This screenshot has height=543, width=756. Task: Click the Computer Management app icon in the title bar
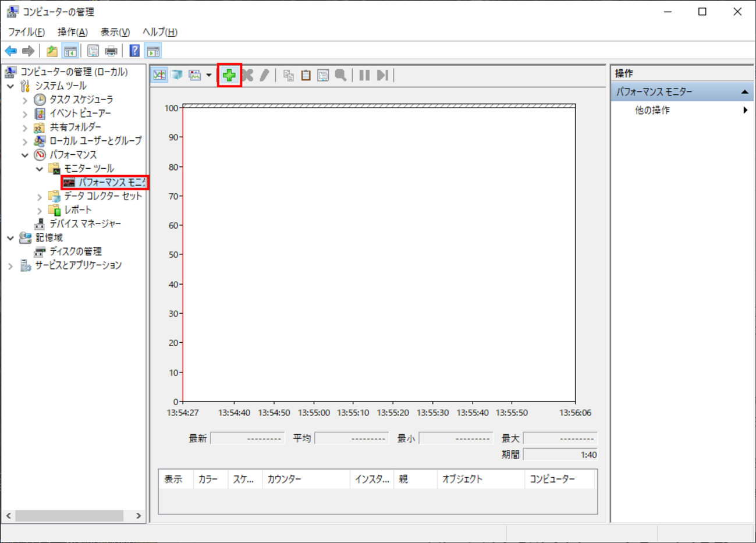[12, 12]
